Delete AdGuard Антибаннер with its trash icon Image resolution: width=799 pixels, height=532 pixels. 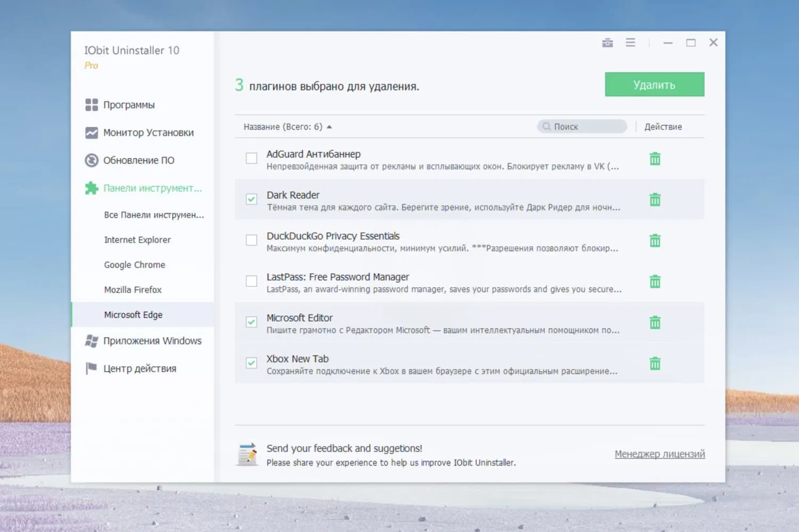point(655,158)
